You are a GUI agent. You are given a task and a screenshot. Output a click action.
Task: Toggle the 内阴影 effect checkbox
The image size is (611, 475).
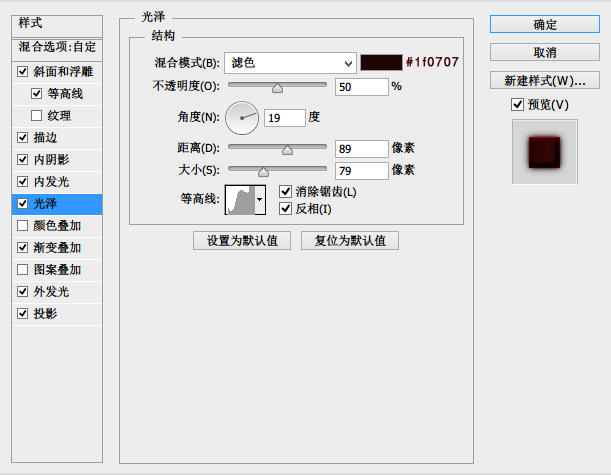pos(23,160)
